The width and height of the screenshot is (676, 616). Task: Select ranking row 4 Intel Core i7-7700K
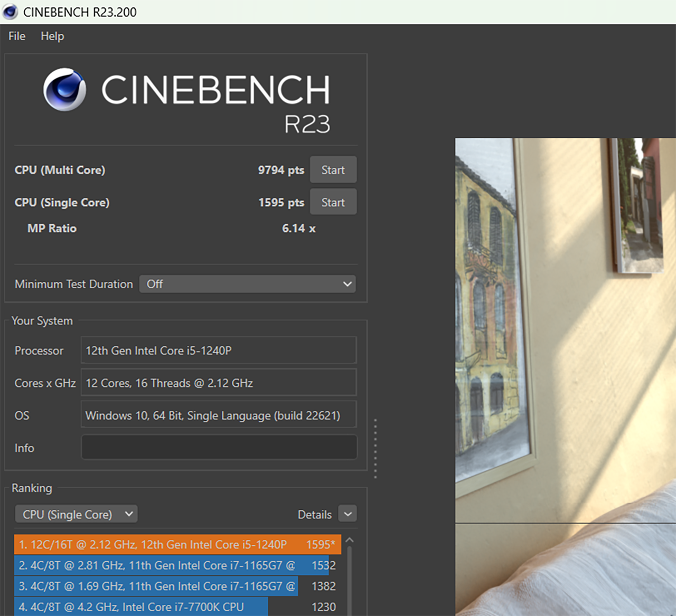tap(178, 606)
